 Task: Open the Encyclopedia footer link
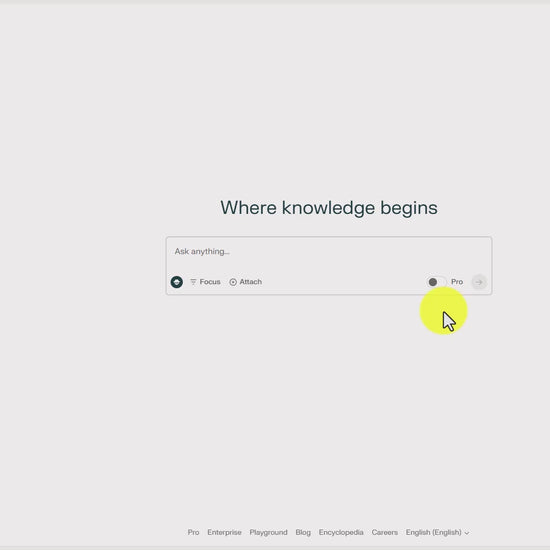[341, 532]
